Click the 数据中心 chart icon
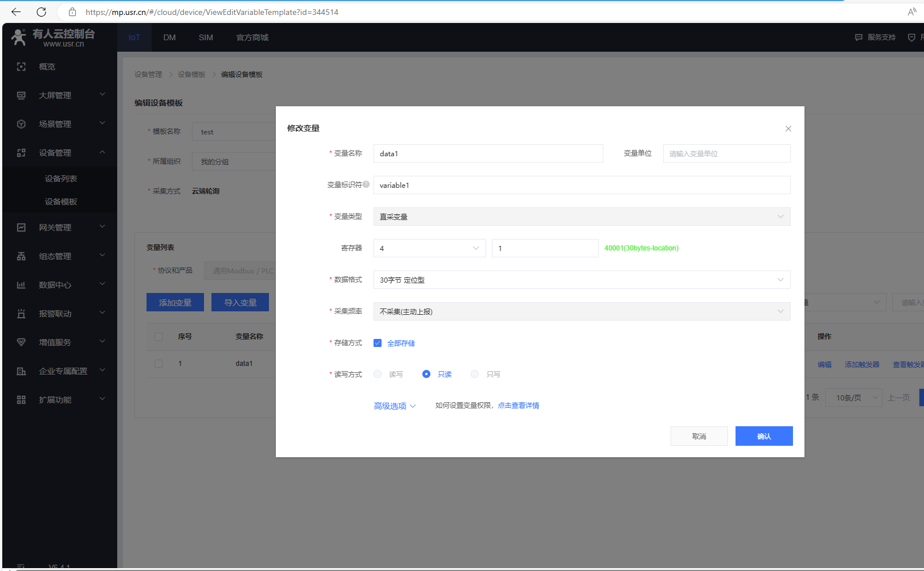The height and width of the screenshot is (571, 924). (21, 285)
